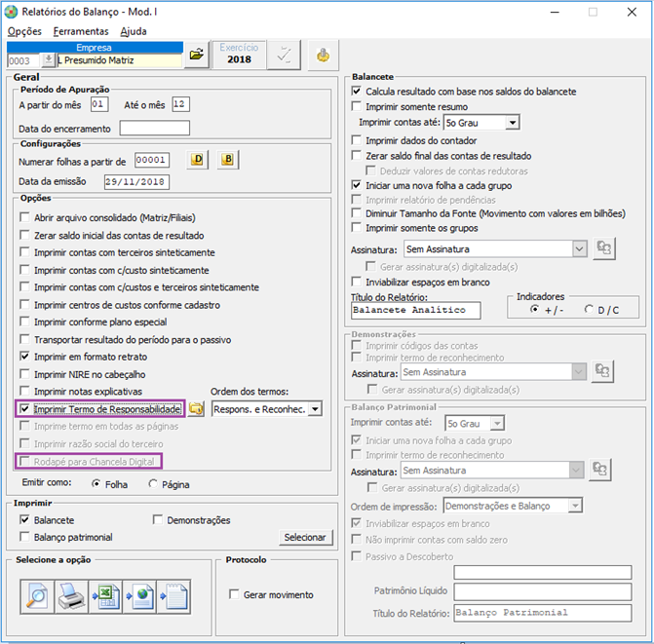Viewport: 654px width, 644px height.
Task: Enable Imprimir notas explicativas
Action: point(25,391)
